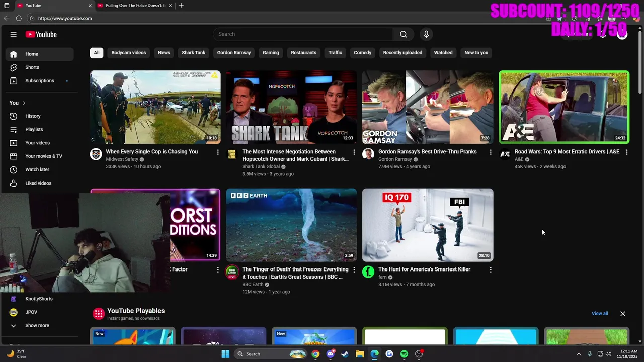Image resolution: width=644 pixels, height=362 pixels.
Task: Start voice search with the microphone icon
Action: tap(426, 34)
